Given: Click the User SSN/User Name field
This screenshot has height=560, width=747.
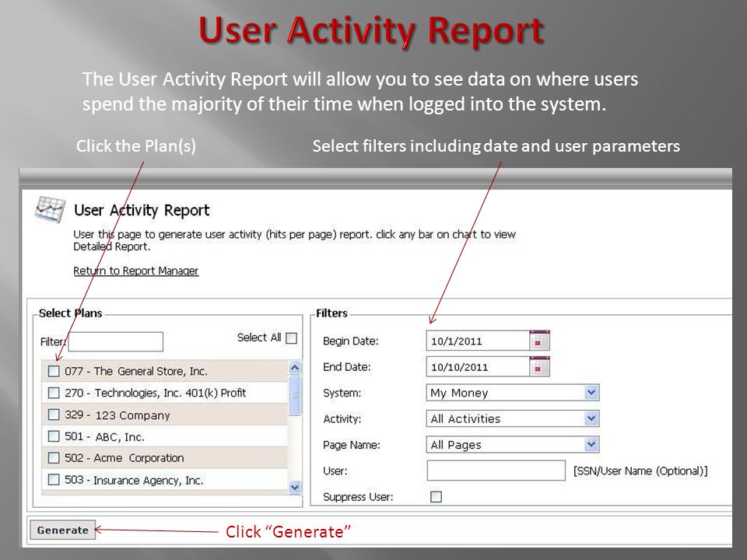Looking at the screenshot, I should (496, 471).
